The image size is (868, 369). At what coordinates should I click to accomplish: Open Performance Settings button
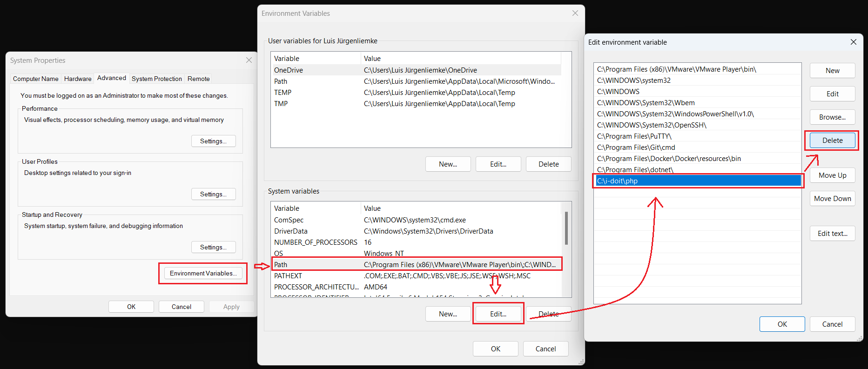[214, 141]
